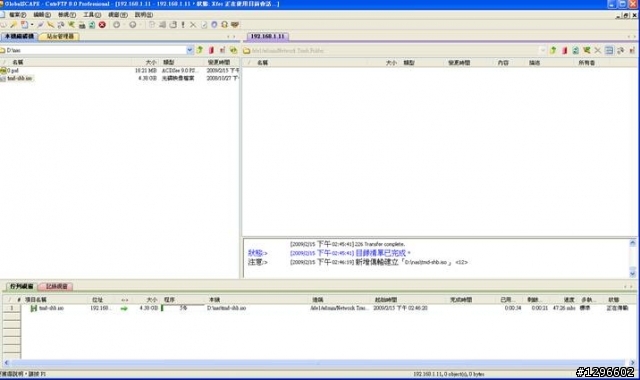Click the connection wizard wand icon

click(13, 25)
